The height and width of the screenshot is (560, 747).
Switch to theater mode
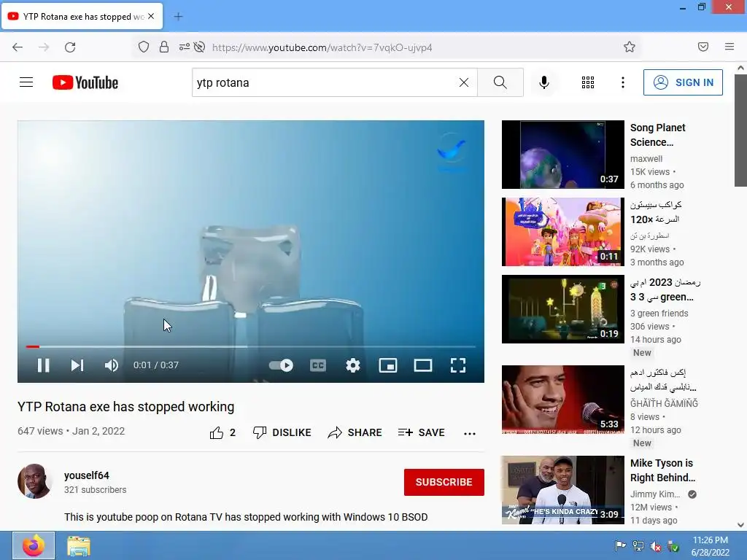point(423,365)
